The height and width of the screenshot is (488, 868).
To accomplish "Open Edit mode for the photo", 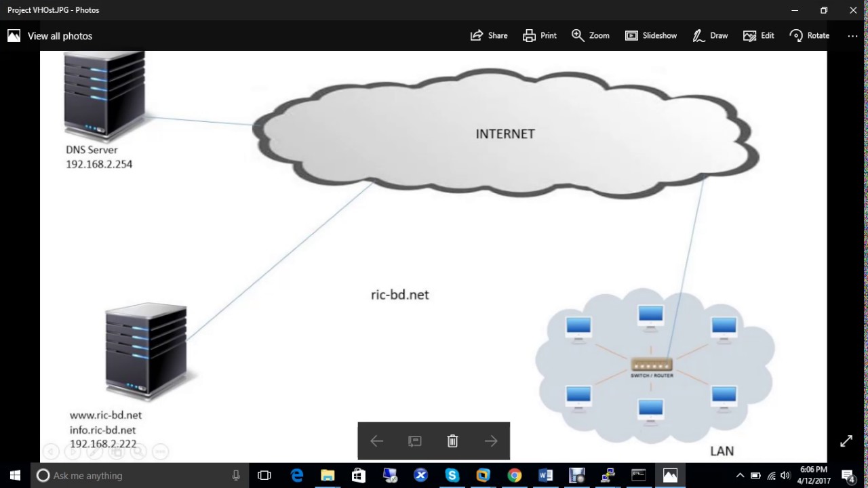I will pyautogui.click(x=759, y=36).
